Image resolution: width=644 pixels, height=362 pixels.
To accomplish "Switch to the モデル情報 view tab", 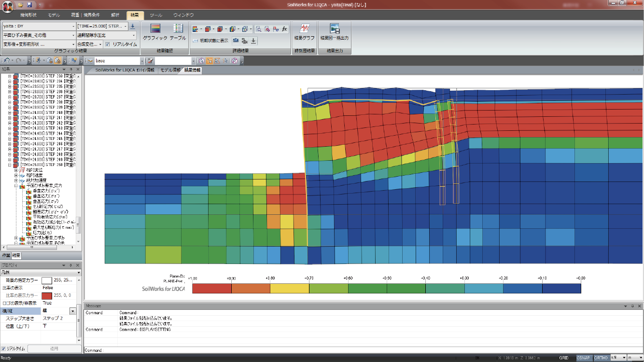I will [x=169, y=70].
